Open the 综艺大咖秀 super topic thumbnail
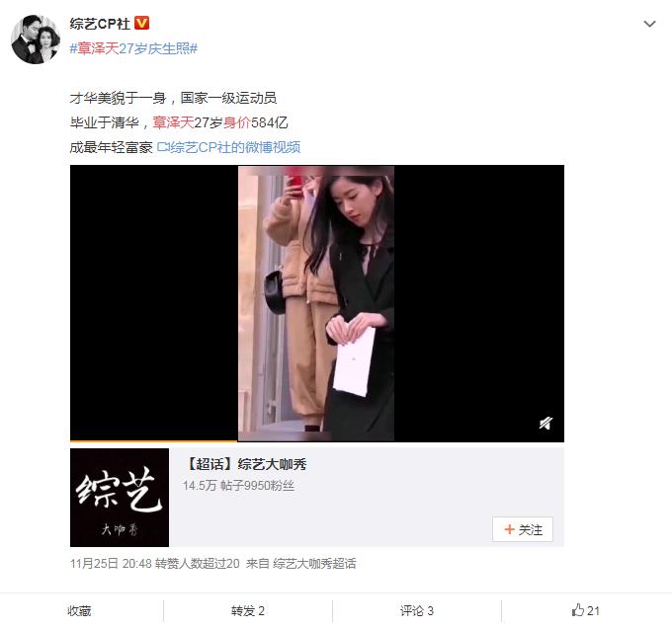Image resolution: width=672 pixels, height=630 pixels. [x=120, y=498]
